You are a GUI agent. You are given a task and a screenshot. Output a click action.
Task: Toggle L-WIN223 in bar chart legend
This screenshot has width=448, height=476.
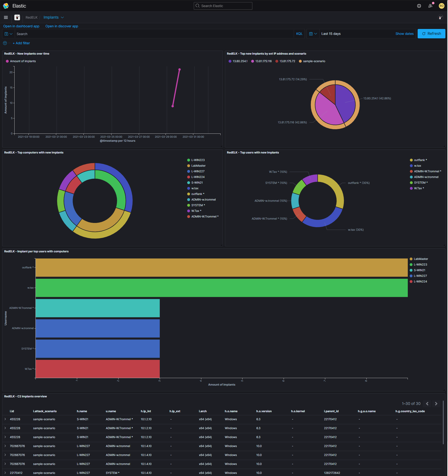pyautogui.click(x=418, y=265)
